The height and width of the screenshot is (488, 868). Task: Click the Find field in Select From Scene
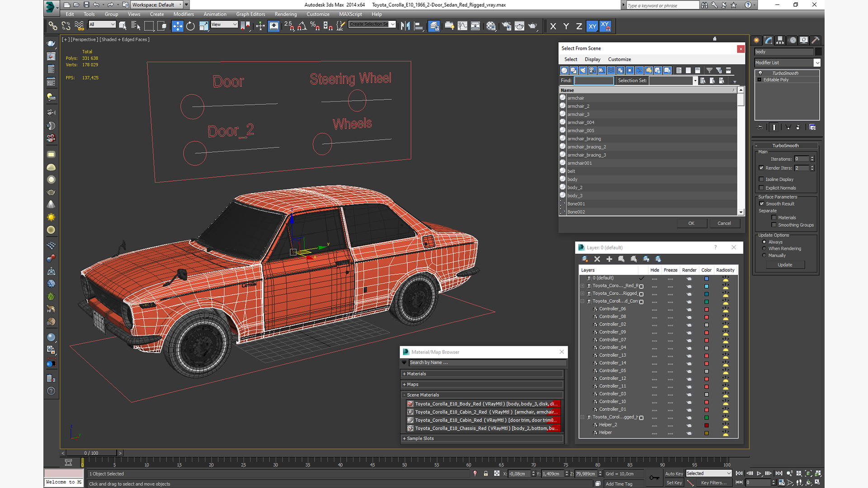click(x=594, y=80)
